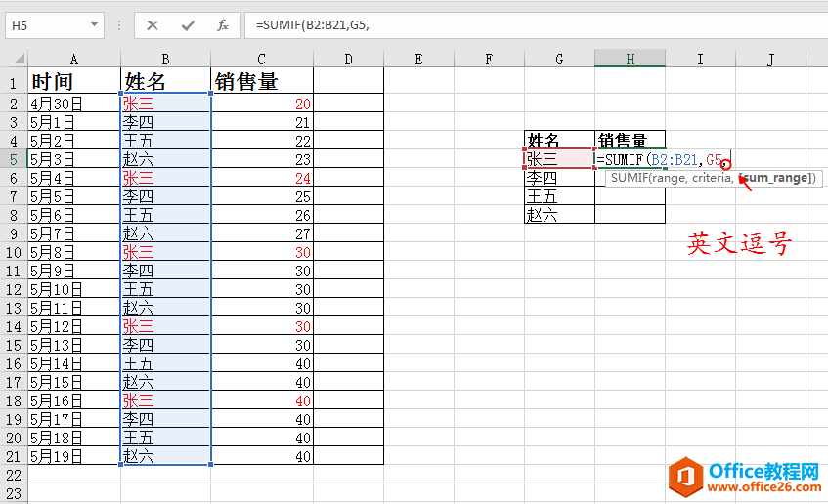Click criteria argument in SUMIF tooltip
Screen dimensions: 828x504
[x=711, y=178]
